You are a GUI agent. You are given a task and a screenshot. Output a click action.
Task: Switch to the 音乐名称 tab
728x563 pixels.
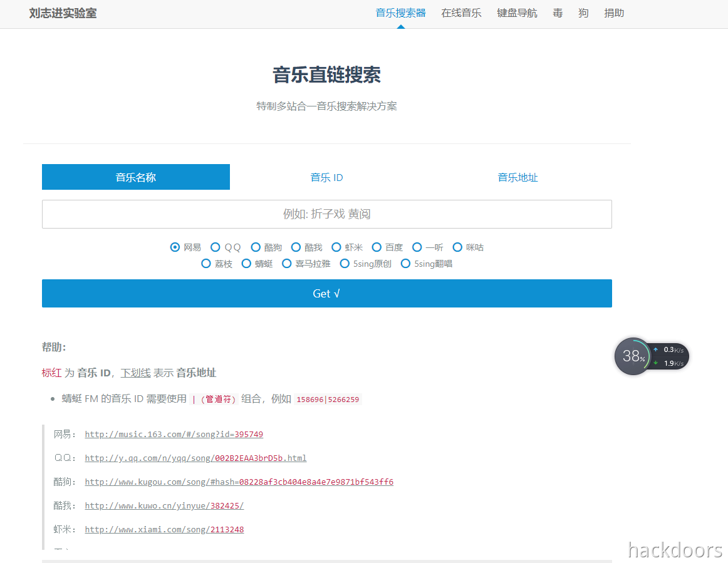[135, 177]
